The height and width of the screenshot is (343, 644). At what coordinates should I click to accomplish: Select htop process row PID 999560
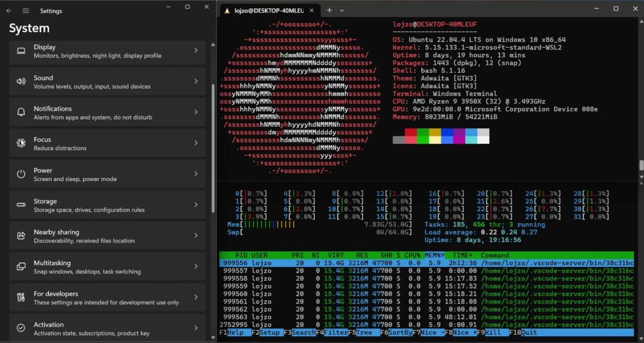pyautogui.click(x=426, y=294)
